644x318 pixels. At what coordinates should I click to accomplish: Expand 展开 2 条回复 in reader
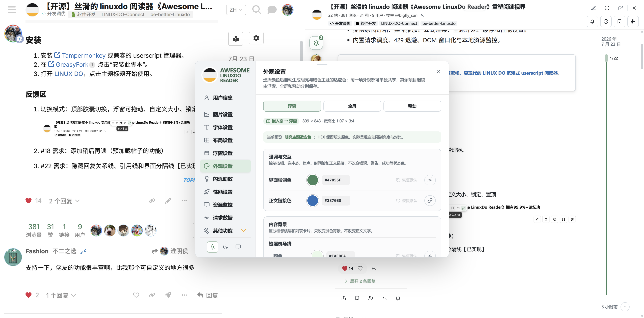tap(360, 281)
